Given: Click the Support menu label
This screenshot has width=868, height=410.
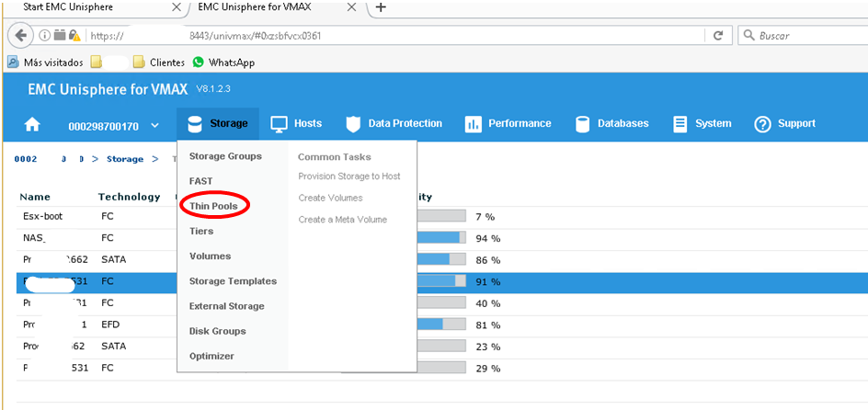Looking at the screenshot, I should coord(796,123).
